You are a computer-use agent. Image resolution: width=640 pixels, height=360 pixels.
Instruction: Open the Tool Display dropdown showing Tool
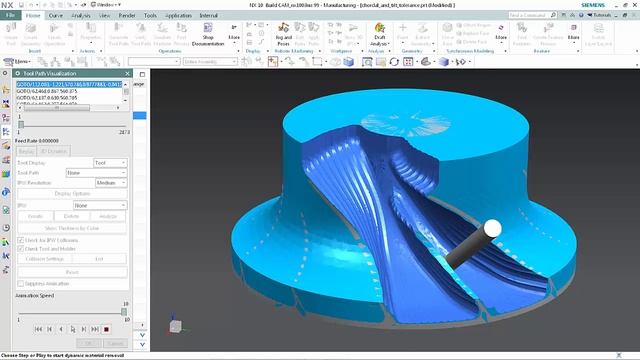click(110, 163)
